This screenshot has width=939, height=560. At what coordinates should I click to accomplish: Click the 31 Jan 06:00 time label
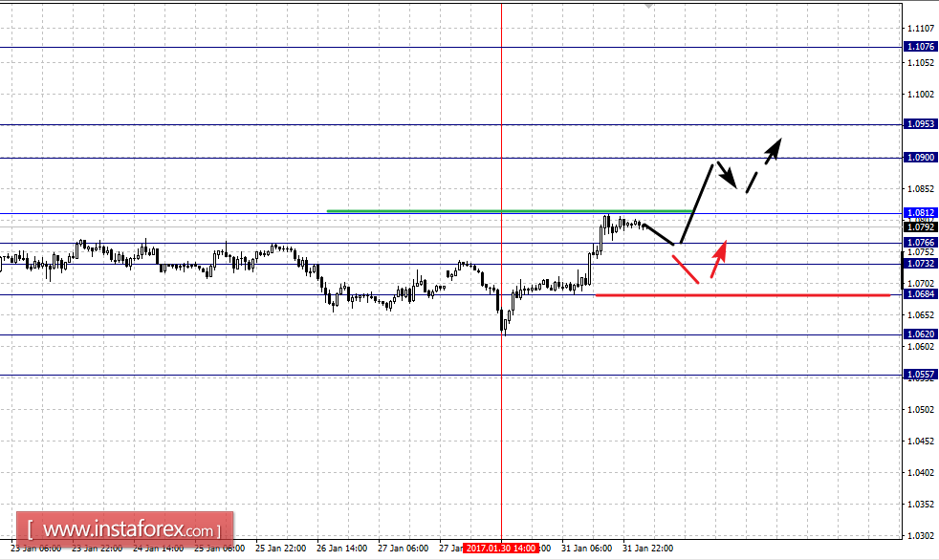point(586,548)
